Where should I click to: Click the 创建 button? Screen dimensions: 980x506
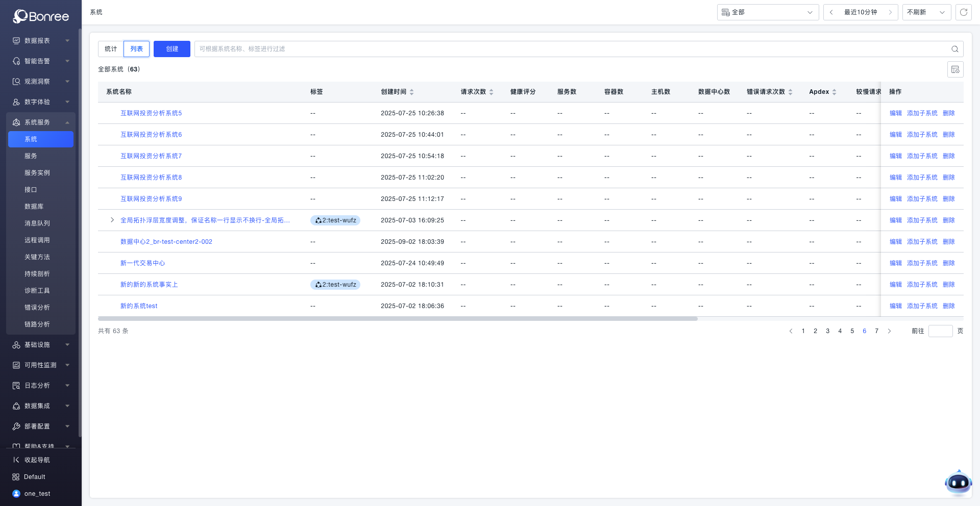click(x=172, y=49)
